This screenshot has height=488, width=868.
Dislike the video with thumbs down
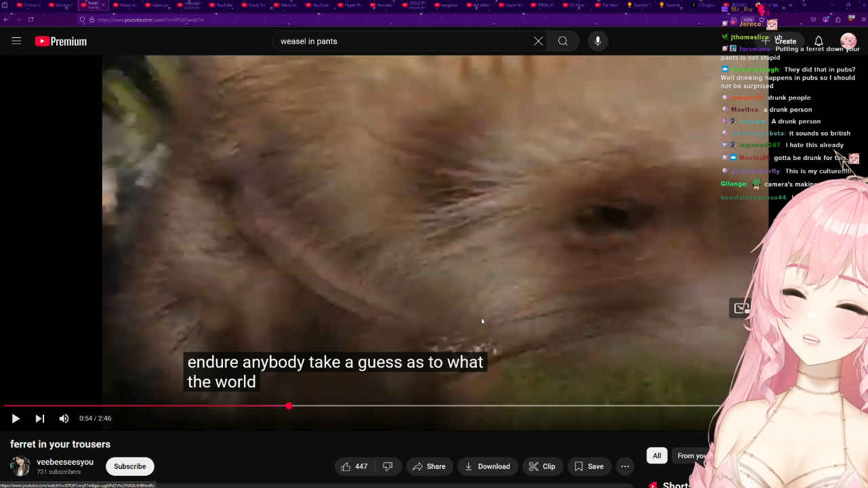click(x=388, y=466)
